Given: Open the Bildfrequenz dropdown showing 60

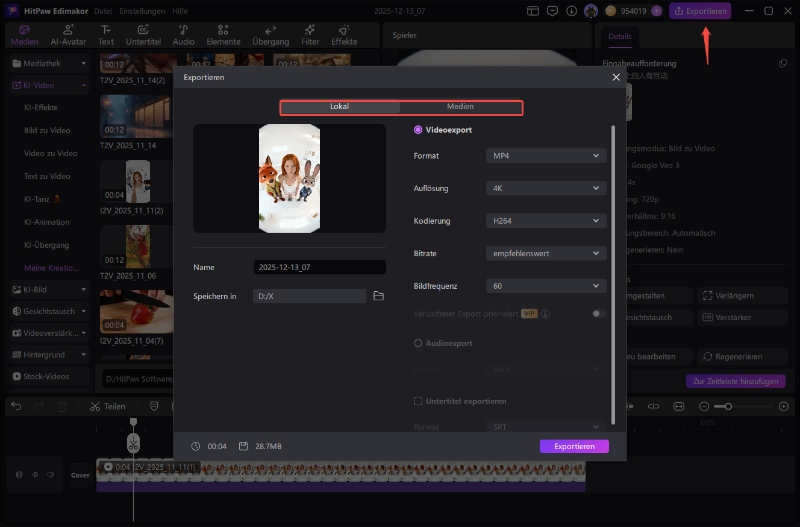Looking at the screenshot, I should tap(546, 286).
